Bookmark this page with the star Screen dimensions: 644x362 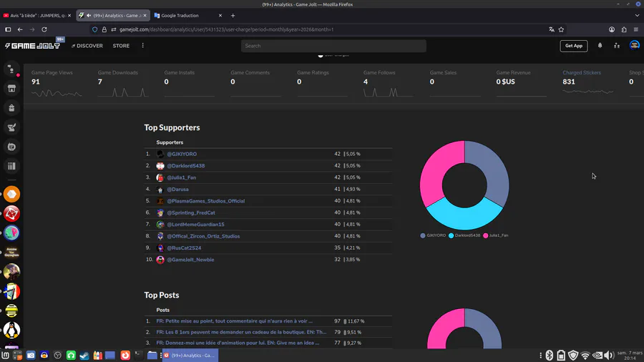[x=561, y=29]
